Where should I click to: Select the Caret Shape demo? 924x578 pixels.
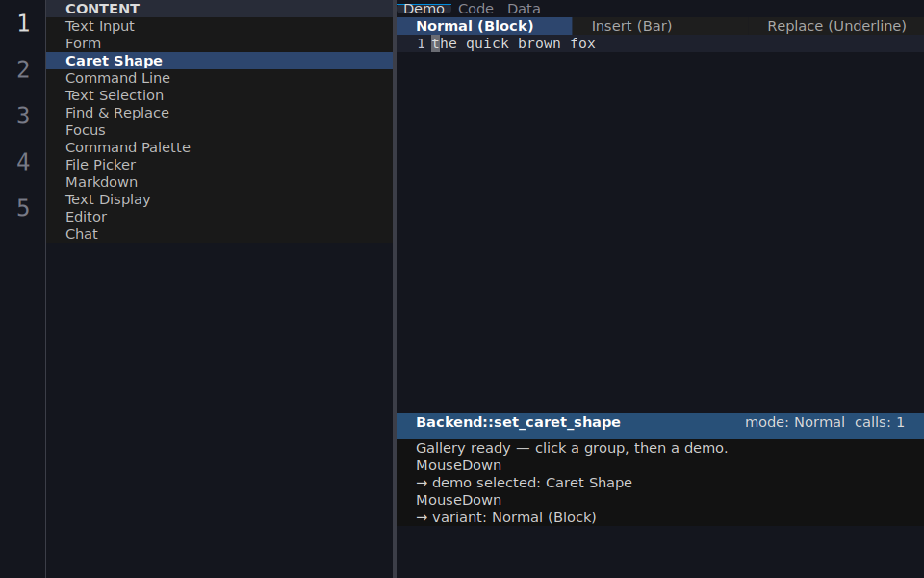click(219, 61)
